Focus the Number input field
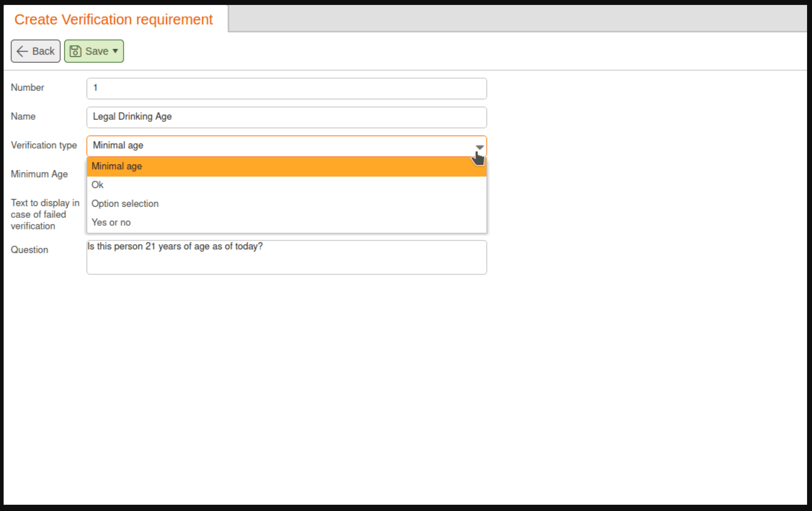 pyautogui.click(x=287, y=88)
